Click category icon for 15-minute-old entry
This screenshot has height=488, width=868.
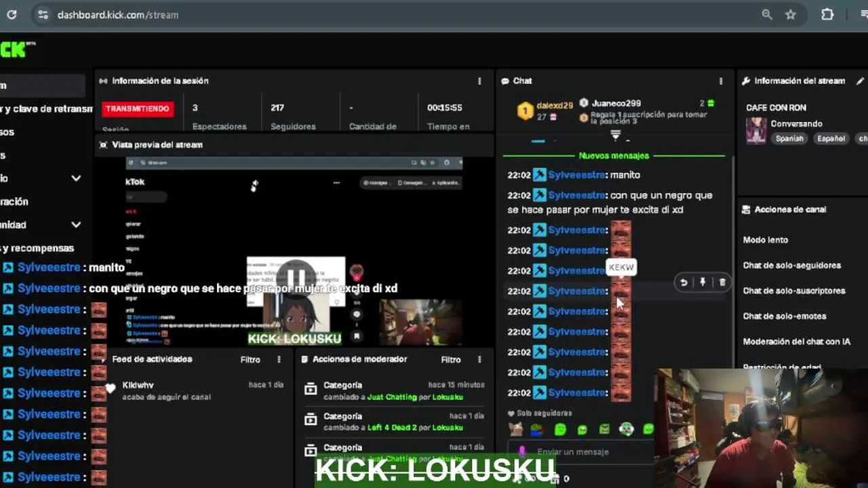pyautogui.click(x=311, y=389)
